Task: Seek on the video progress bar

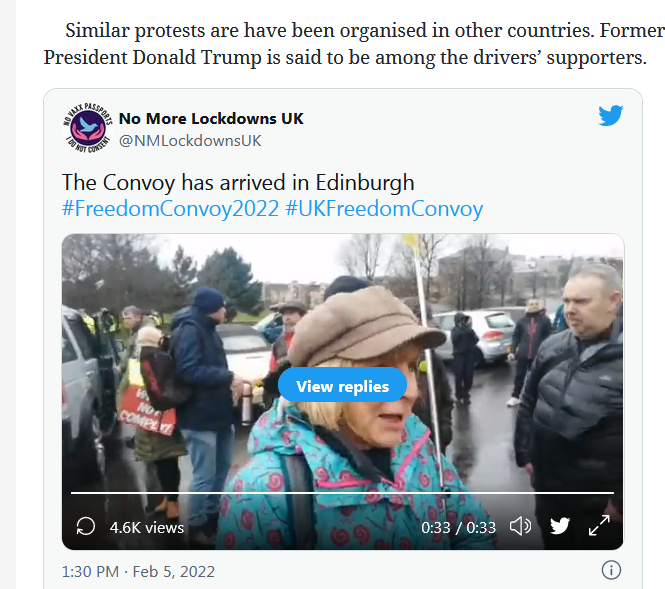Action: pos(342,493)
